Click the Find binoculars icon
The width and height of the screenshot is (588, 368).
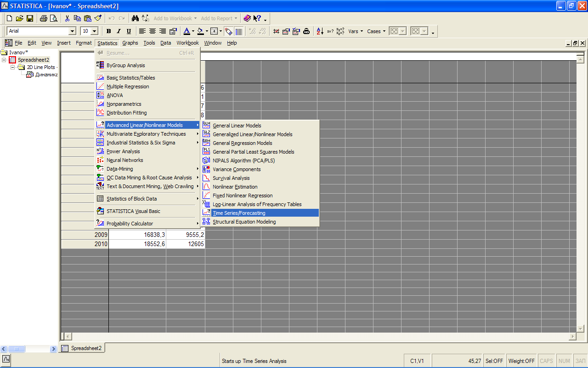pyautogui.click(x=135, y=18)
